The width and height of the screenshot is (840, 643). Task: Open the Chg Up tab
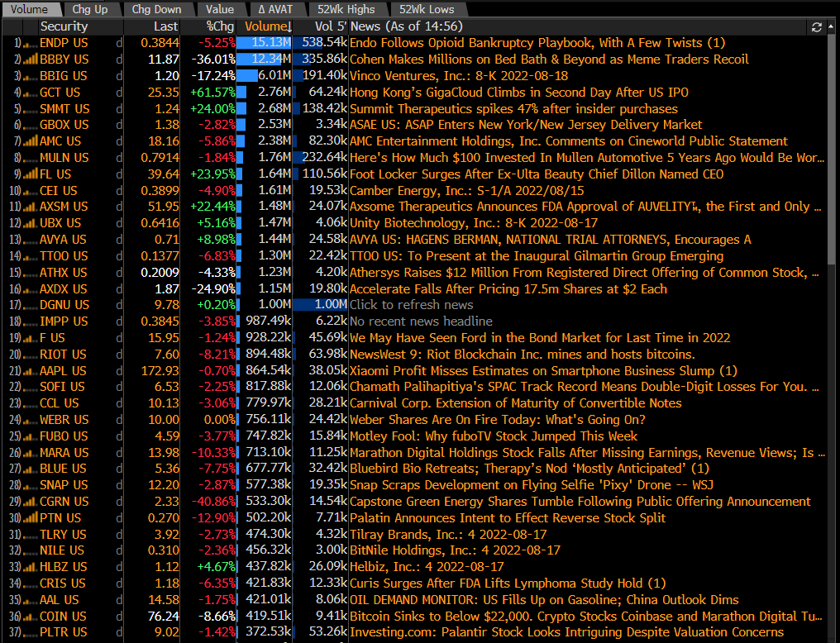click(89, 9)
